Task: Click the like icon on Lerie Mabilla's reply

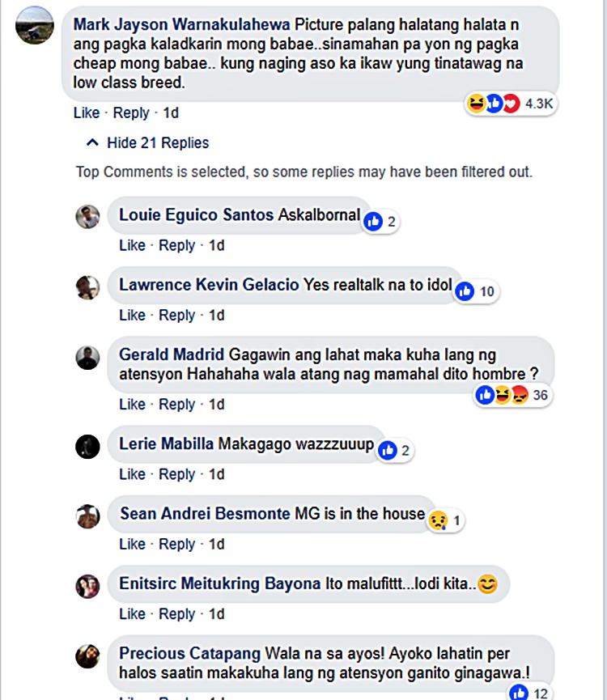Action: [388, 451]
